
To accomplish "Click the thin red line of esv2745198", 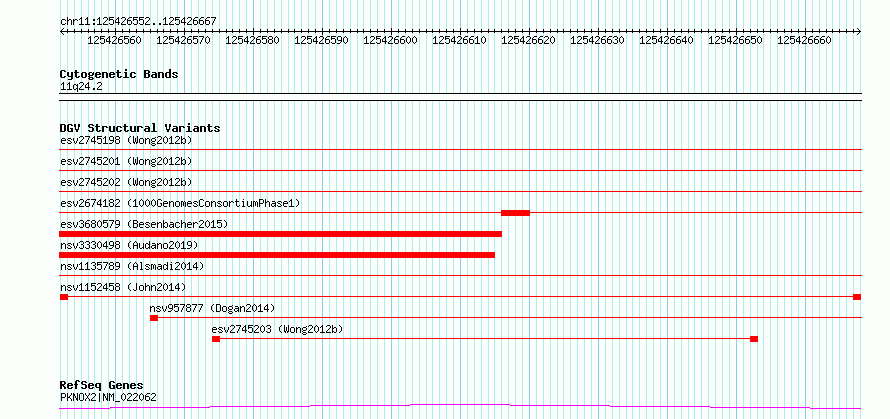I will (460, 150).
